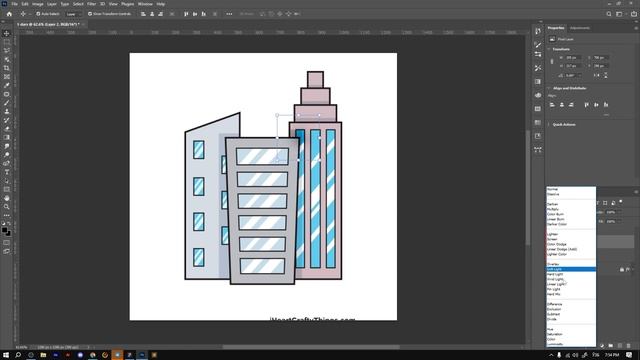Open the Filter menu
Viewport: 640px width, 360px height.
point(91,4)
